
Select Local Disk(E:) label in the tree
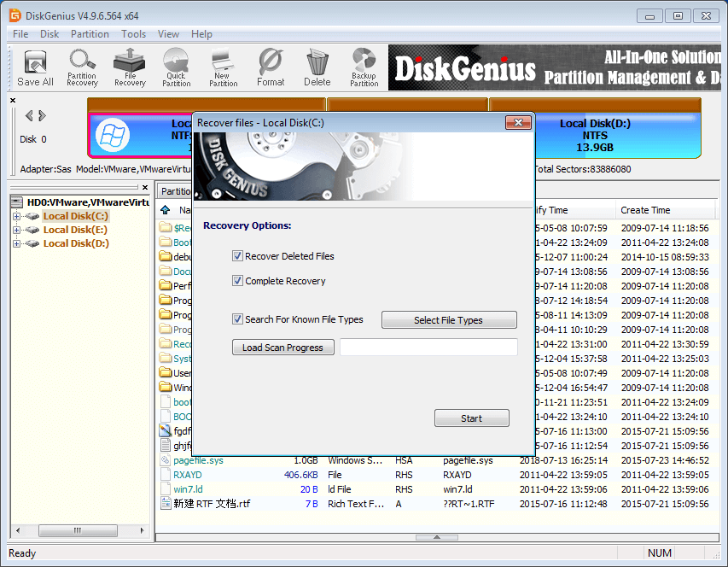(x=75, y=230)
